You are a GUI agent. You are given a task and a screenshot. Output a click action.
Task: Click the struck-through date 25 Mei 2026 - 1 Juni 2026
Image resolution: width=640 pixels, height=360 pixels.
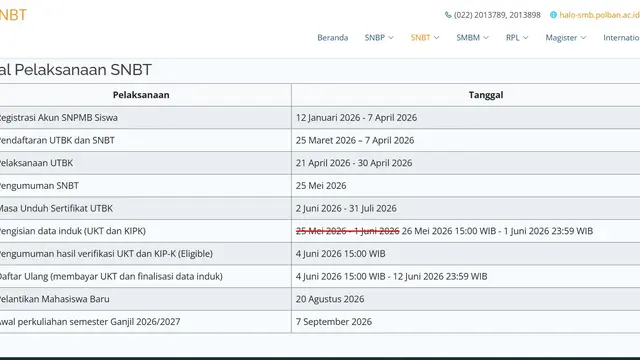point(347,231)
